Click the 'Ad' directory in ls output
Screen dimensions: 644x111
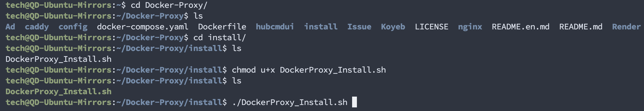(x=10, y=27)
